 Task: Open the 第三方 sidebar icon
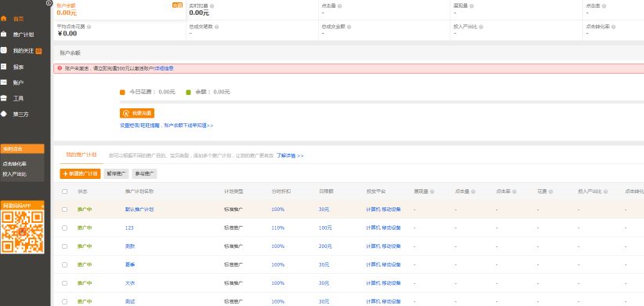coord(3,114)
